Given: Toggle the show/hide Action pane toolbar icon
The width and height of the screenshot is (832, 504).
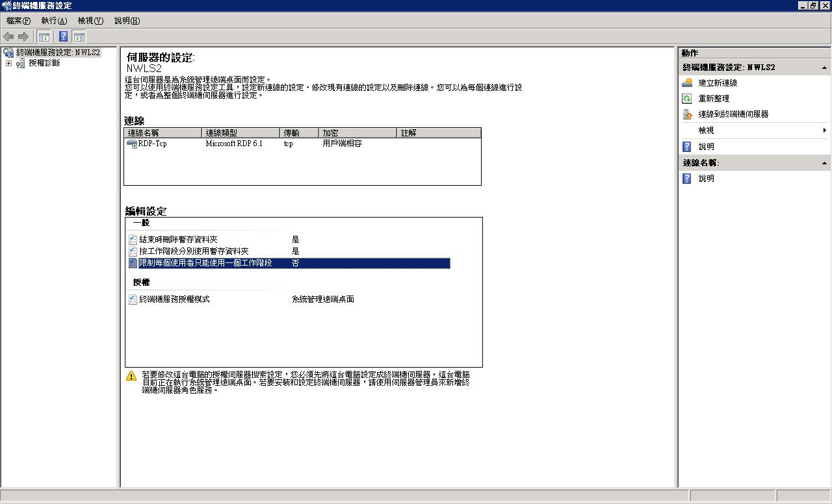Looking at the screenshot, I should pos(79,37).
